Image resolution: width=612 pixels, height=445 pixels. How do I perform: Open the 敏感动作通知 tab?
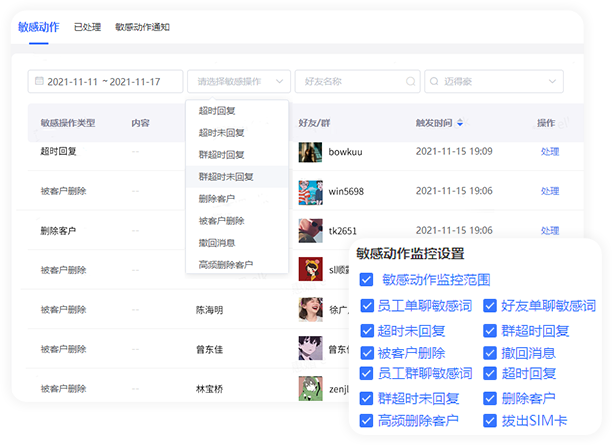pos(142,27)
